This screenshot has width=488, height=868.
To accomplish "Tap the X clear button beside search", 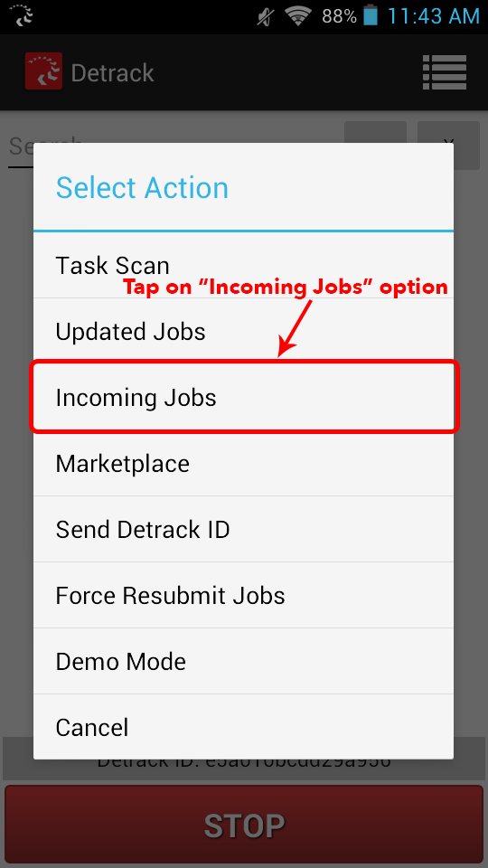I will point(448,145).
